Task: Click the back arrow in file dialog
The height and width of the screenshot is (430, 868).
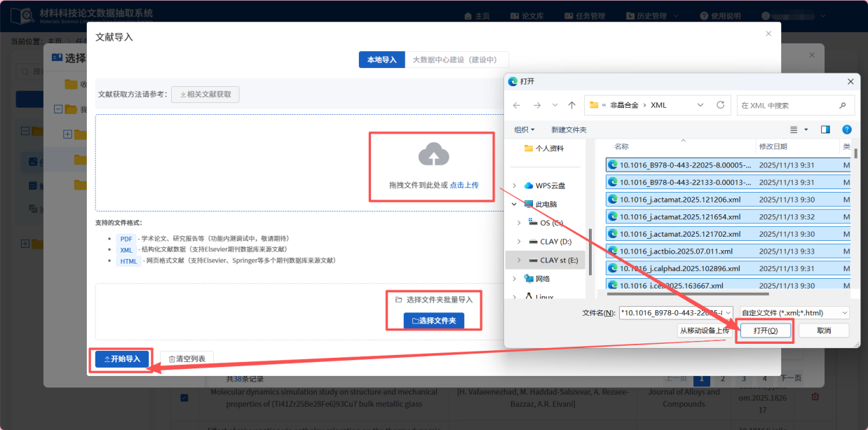Action: point(517,105)
